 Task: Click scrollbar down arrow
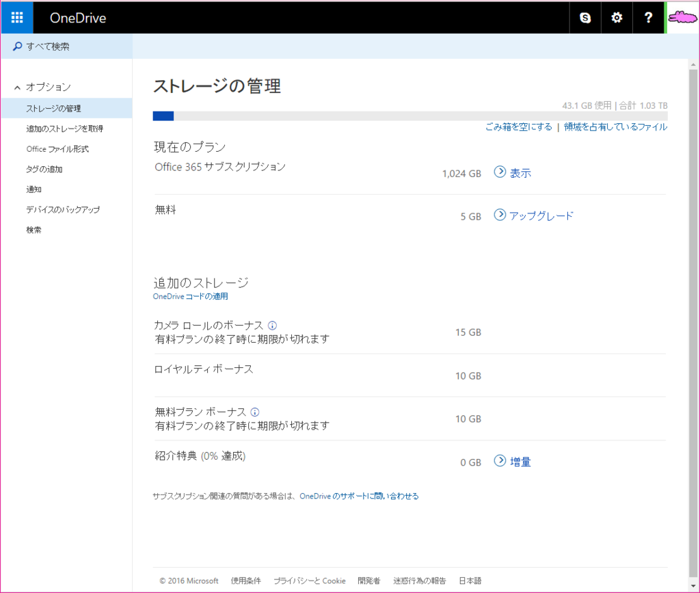(x=693, y=586)
